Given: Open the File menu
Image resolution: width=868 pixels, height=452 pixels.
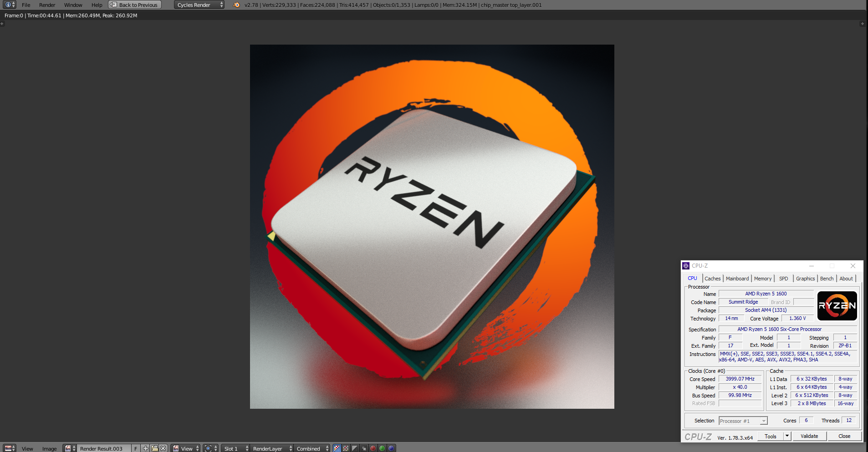Looking at the screenshot, I should click(26, 5).
